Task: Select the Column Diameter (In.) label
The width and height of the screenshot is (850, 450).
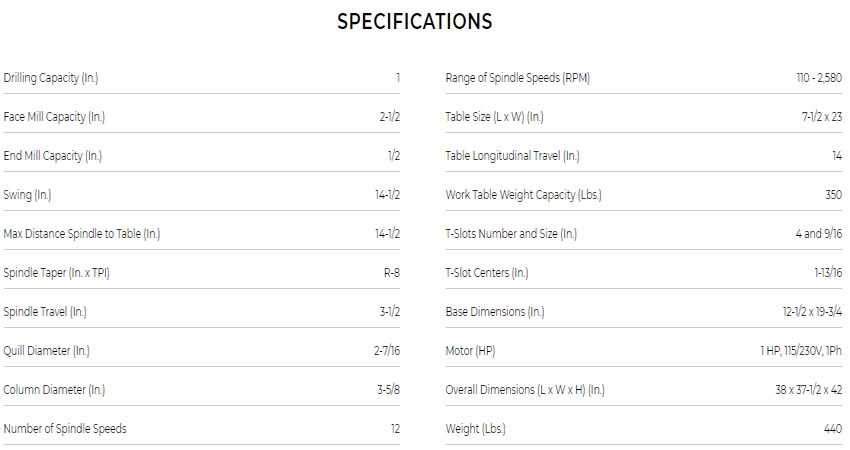Action: click(x=54, y=390)
